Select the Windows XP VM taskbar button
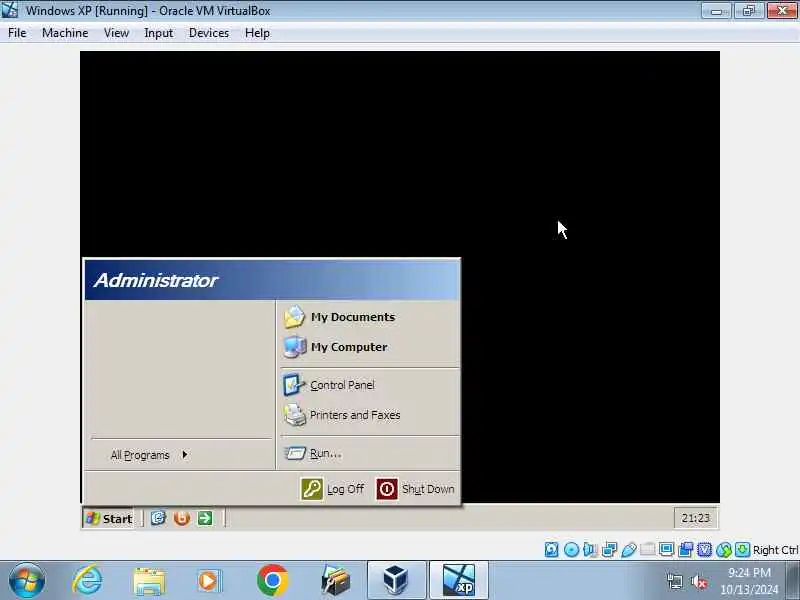 (459, 580)
